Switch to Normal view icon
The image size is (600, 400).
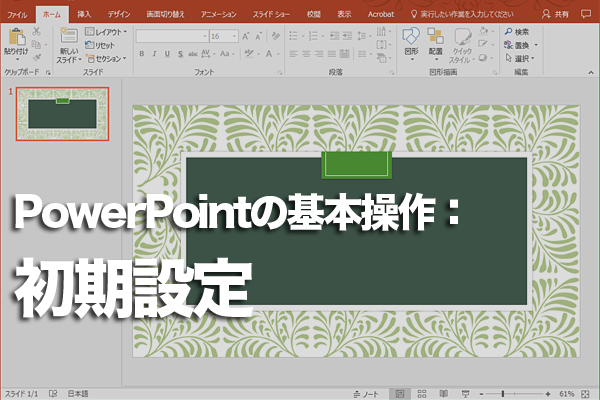[399, 394]
